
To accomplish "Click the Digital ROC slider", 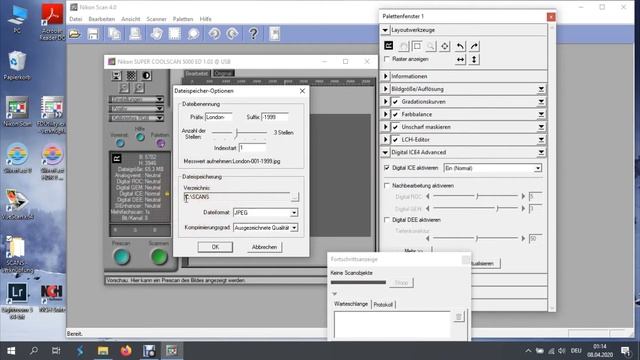I will point(476,196).
